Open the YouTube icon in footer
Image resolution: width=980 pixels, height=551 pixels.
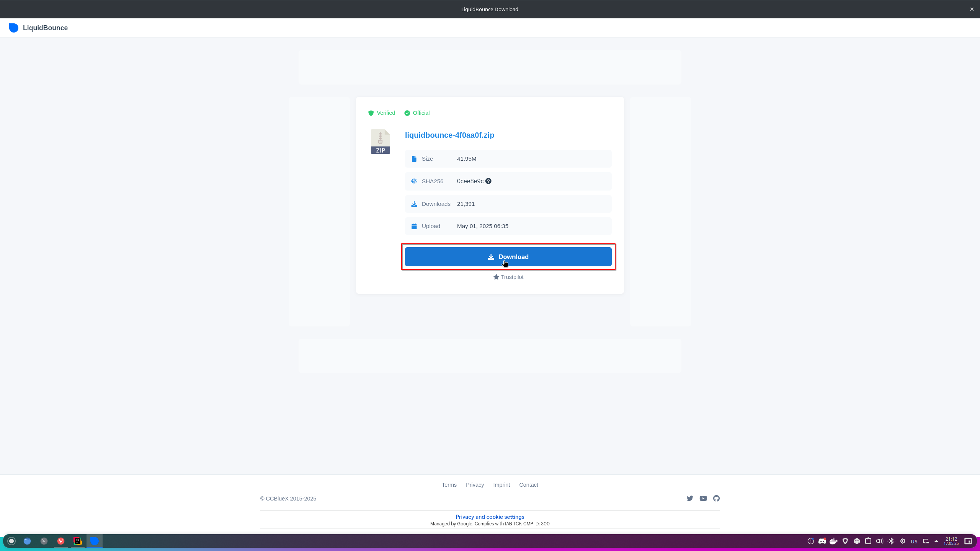pyautogui.click(x=703, y=498)
